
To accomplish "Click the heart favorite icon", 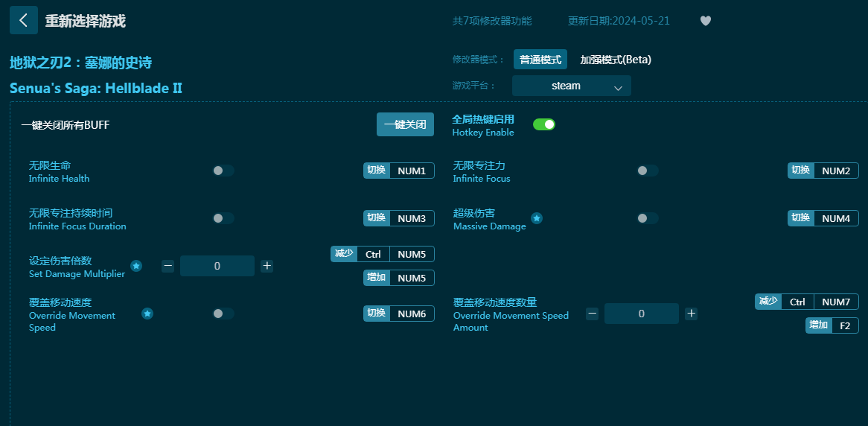I will coord(705,21).
